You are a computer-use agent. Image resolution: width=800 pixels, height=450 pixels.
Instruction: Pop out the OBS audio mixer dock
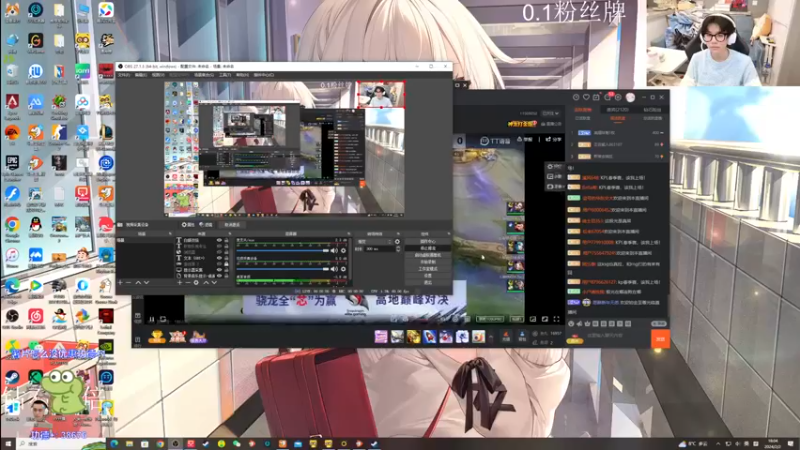348,234
